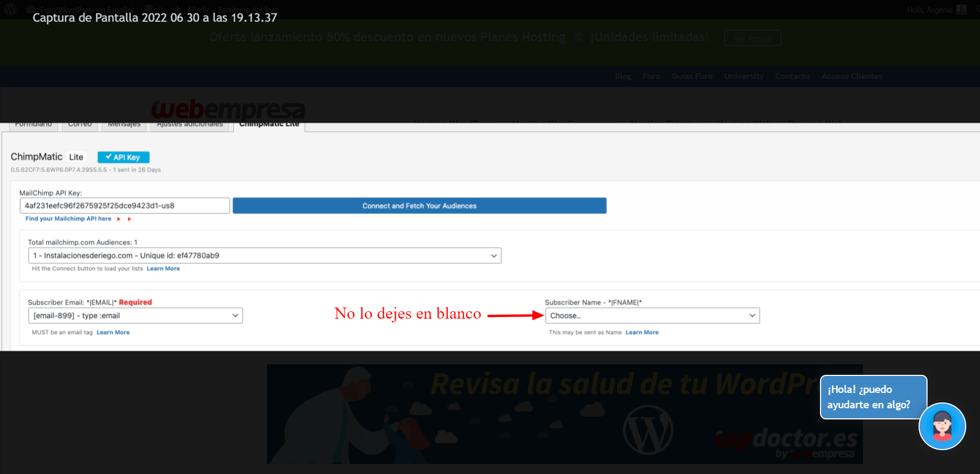Click the Captura de Pantalla 2022 06 30 title

pyautogui.click(x=155, y=17)
